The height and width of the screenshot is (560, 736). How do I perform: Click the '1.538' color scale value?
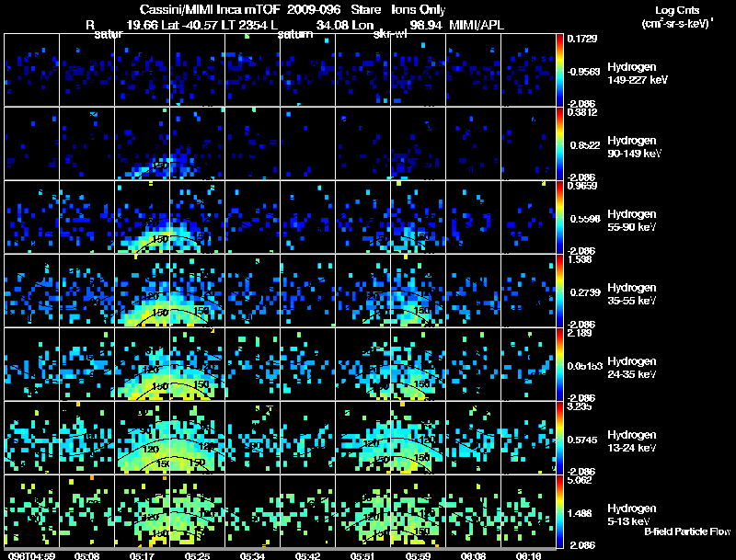coord(580,259)
